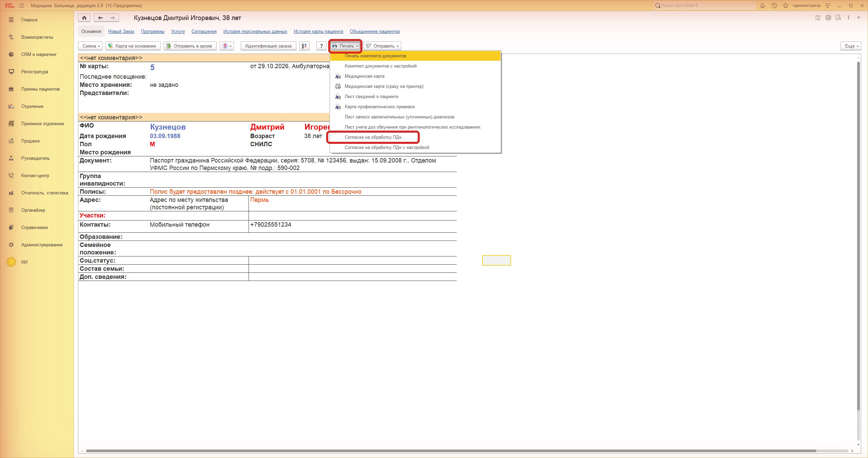Click the Идентификация заказа button
868x458 pixels.
tap(268, 46)
